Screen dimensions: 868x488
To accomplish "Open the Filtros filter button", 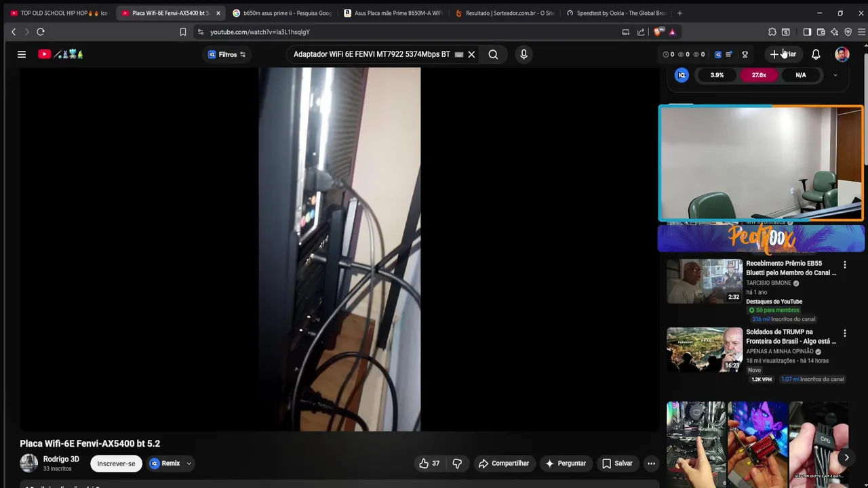I will 227,54.
